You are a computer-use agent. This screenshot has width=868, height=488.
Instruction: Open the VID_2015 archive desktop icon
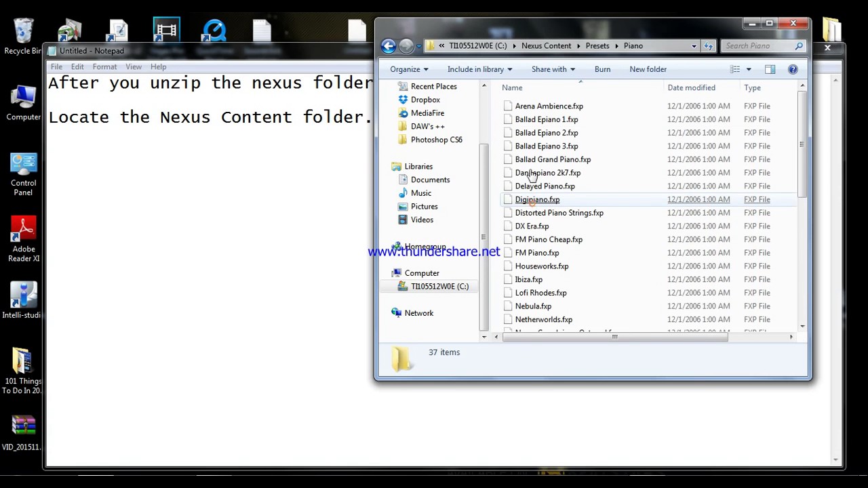pyautogui.click(x=22, y=433)
